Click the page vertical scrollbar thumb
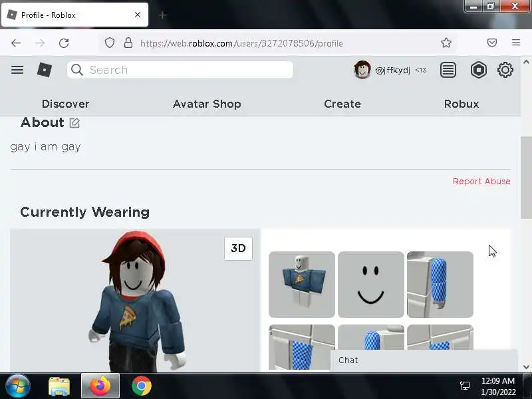The image size is (532, 399). pyautogui.click(x=526, y=178)
